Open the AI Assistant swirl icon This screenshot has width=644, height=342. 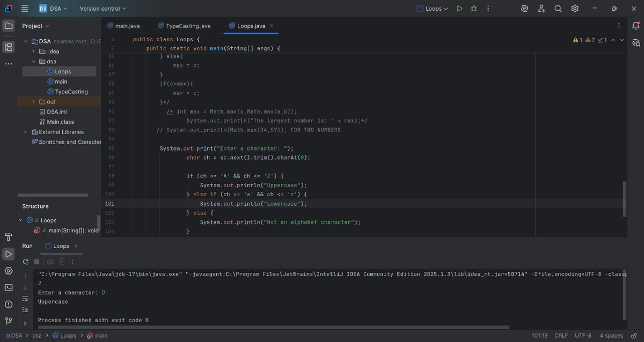click(524, 9)
